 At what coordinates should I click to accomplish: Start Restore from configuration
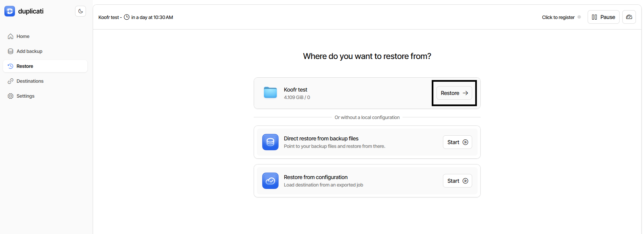(x=457, y=181)
